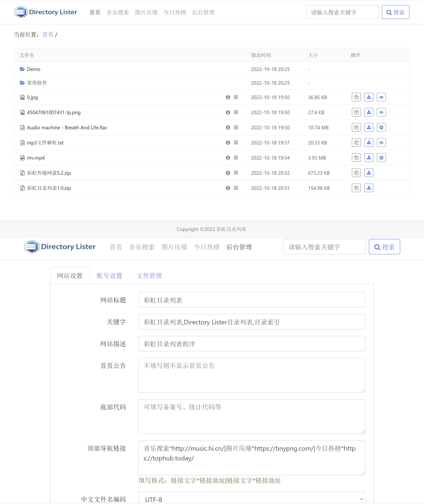Download the Breath And Life.flac file
Viewport: 424px width, 504px height.
point(369,127)
